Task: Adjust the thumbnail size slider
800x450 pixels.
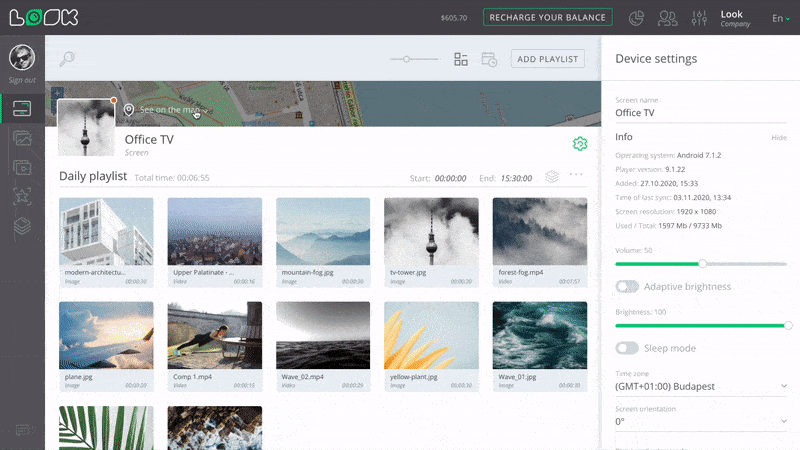Action: [x=406, y=59]
